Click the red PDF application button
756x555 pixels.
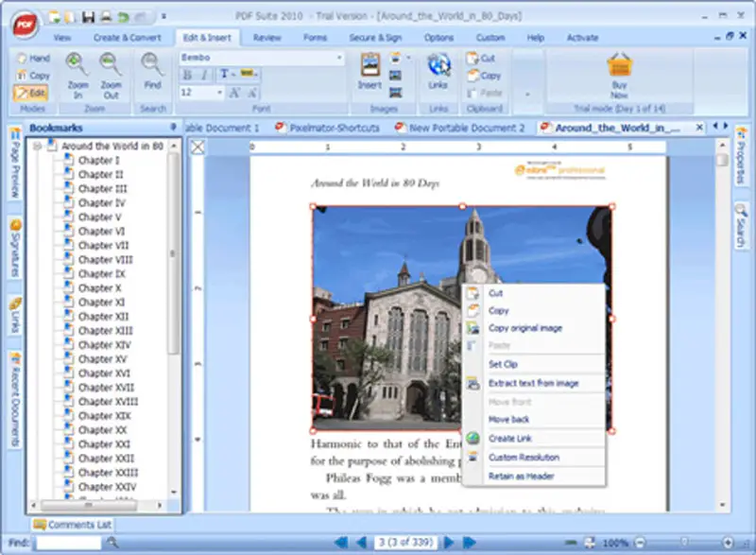(x=25, y=24)
